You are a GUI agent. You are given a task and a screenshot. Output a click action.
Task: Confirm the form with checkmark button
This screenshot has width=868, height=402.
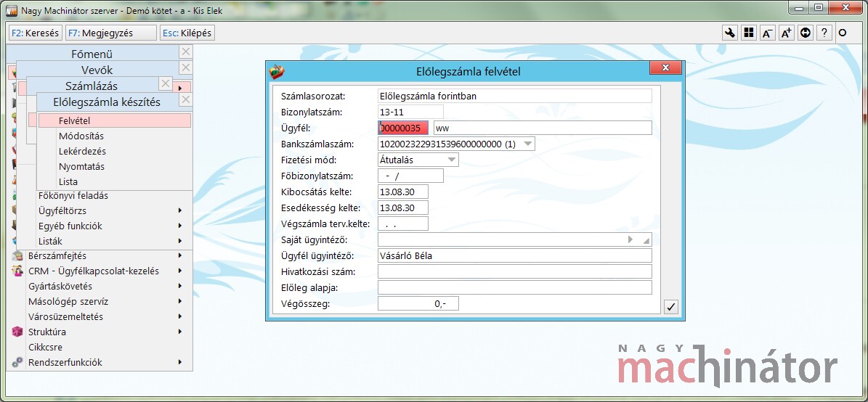click(671, 307)
